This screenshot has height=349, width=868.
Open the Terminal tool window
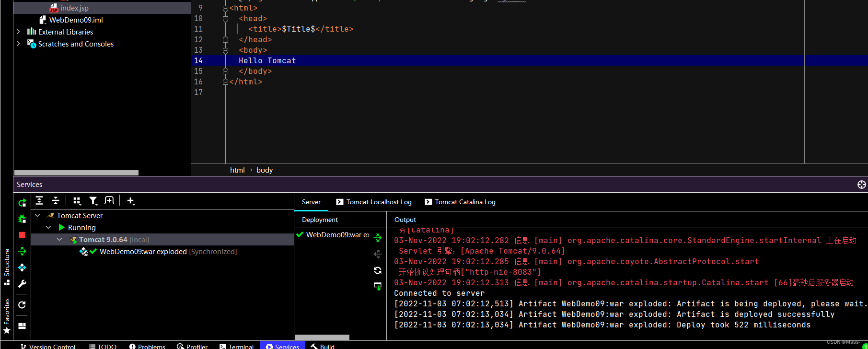[236, 346]
